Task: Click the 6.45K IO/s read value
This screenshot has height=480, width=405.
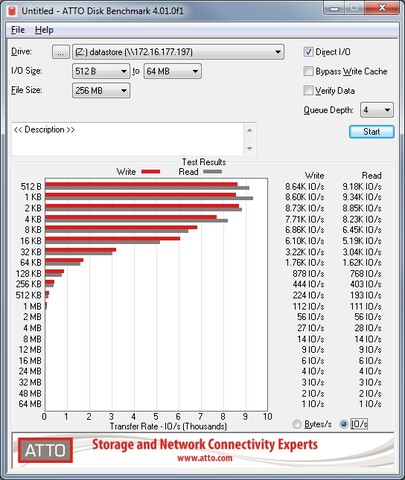Action: click(x=362, y=230)
